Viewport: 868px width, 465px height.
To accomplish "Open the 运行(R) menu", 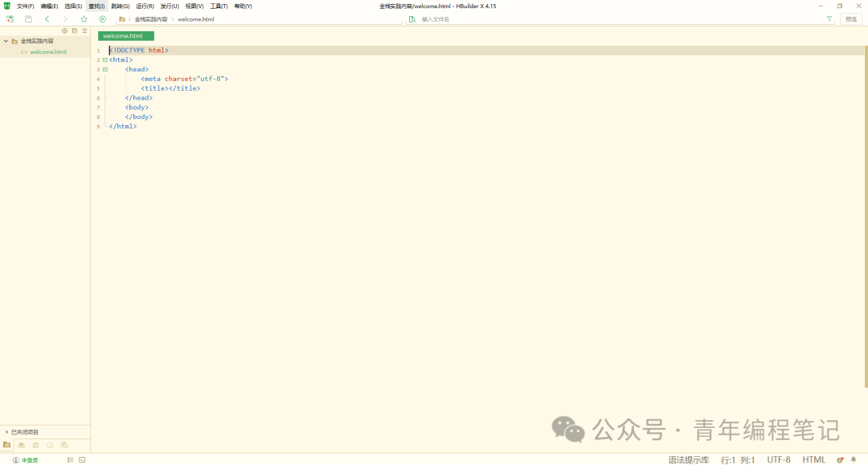I will coord(145,6).
